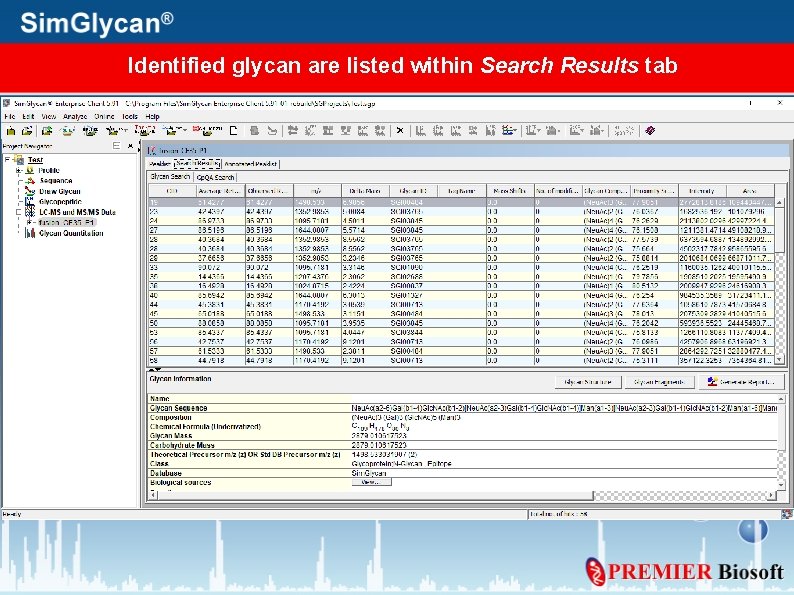This screenshot has width=794, height=595.
Task: Sort by the CID column header
Action: point(172,191)
